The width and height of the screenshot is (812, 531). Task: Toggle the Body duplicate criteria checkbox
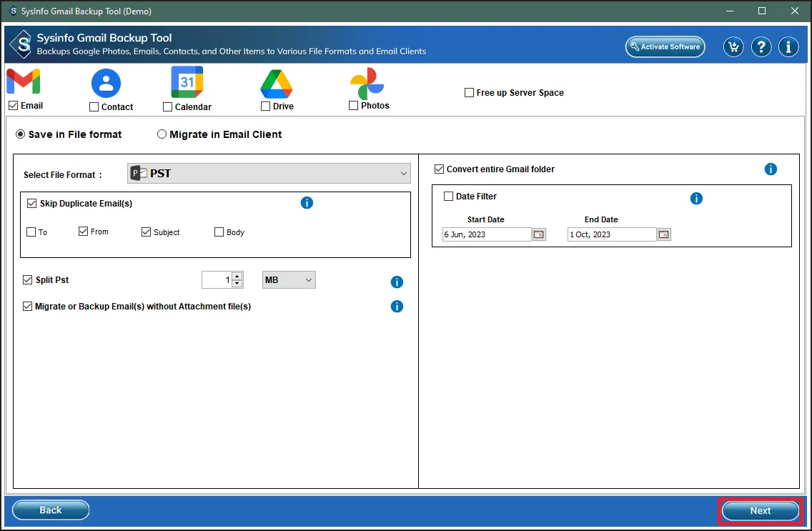click(219, 232)
